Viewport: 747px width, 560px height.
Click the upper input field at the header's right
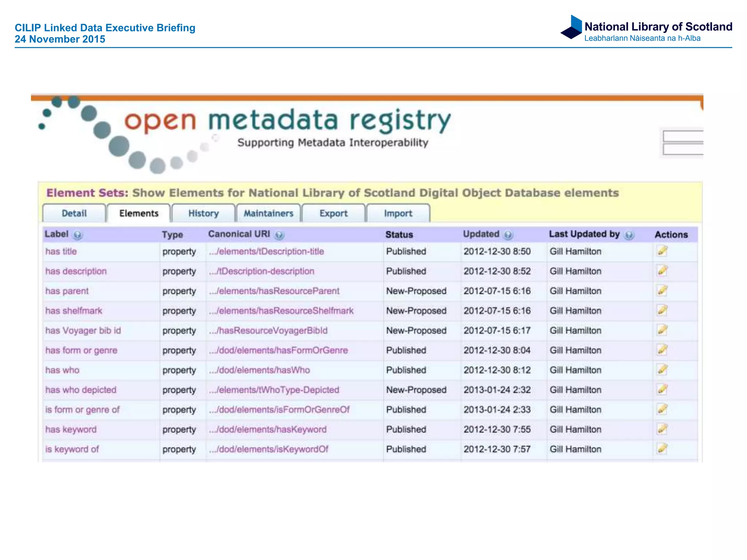click(683, 136)
